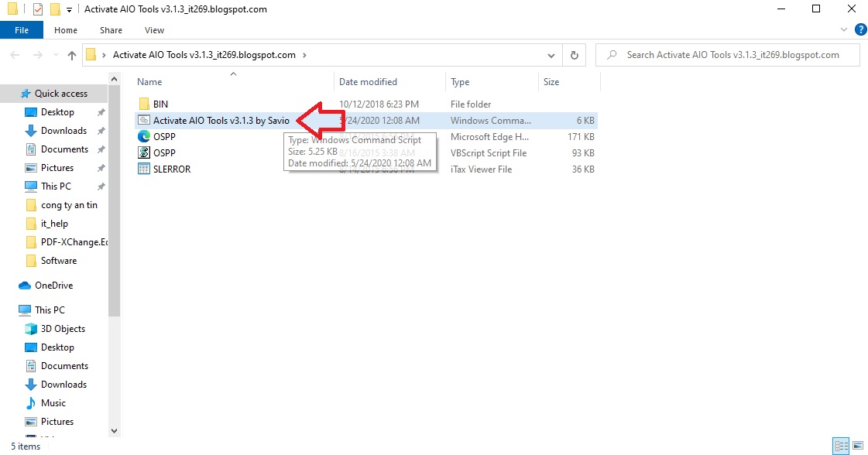Open Help via the question mark icon
Viewport: 868px width, 455px height.
pos(859,30)
